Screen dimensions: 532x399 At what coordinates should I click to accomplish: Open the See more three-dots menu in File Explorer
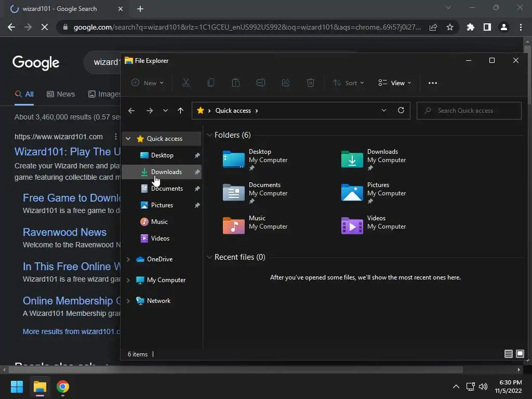tap(433, 83)
